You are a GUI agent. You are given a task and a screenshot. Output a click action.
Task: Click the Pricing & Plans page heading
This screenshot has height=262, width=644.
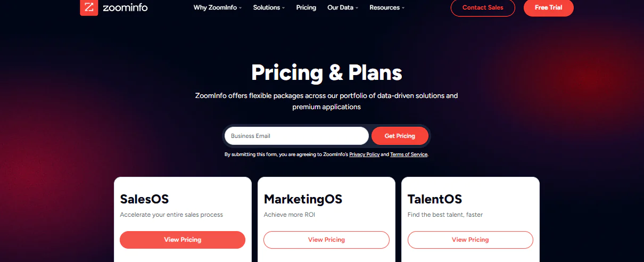(326, 72)
